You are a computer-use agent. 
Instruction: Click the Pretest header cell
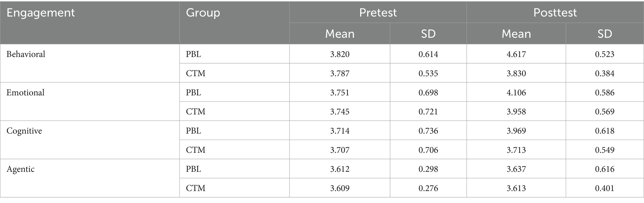click(x=378, y=12)
